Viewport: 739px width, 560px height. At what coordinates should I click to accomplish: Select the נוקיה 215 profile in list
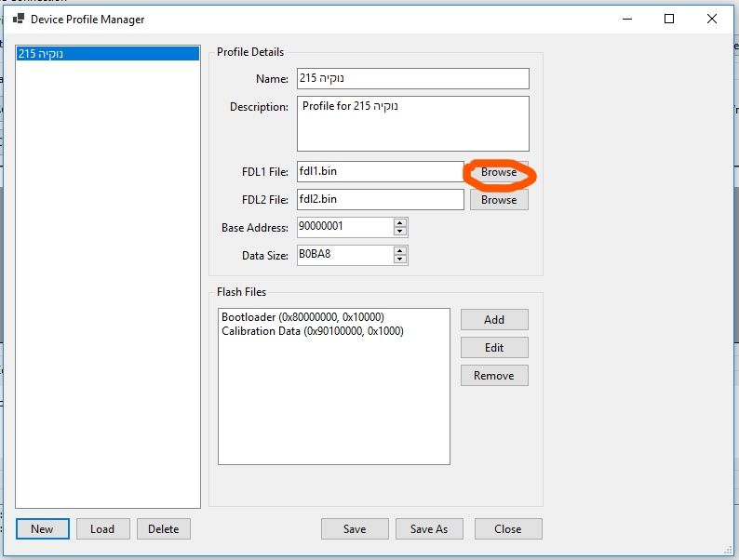(107, 54)
